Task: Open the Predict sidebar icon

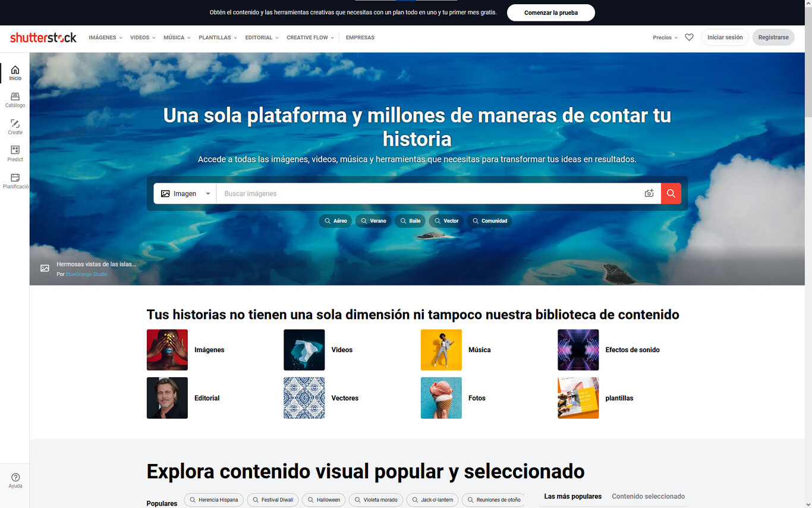Action: tap(15, 154)
